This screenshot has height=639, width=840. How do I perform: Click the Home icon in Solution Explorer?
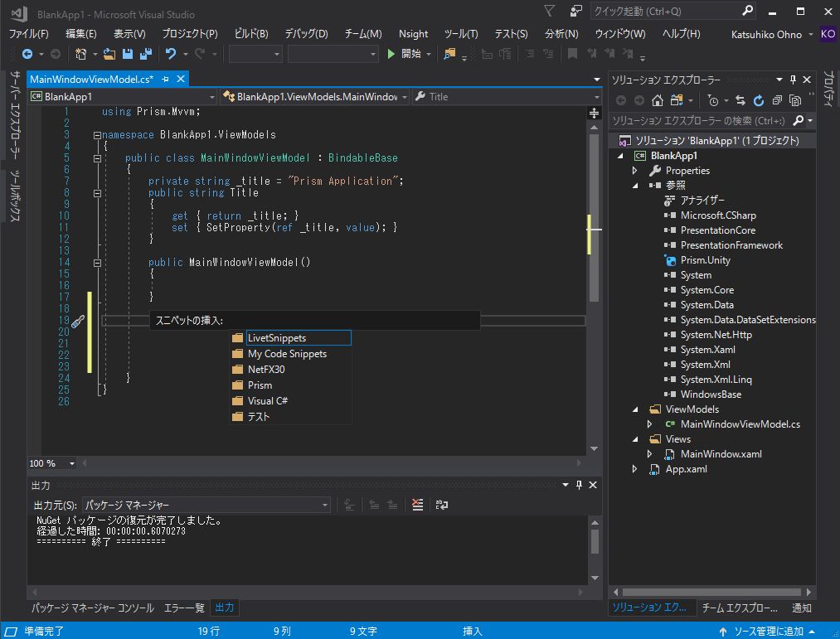tap(658, 100)
